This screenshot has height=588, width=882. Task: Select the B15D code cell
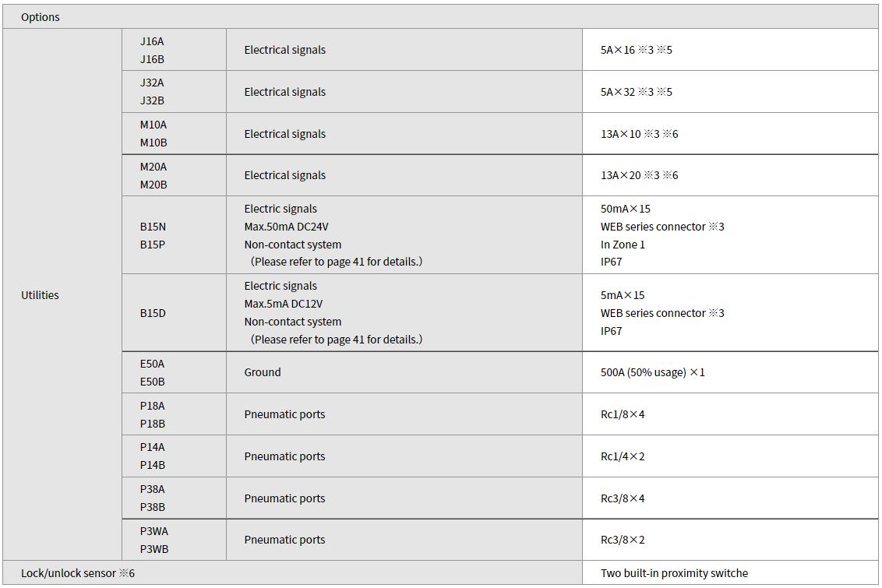click(x=174, y=312)
